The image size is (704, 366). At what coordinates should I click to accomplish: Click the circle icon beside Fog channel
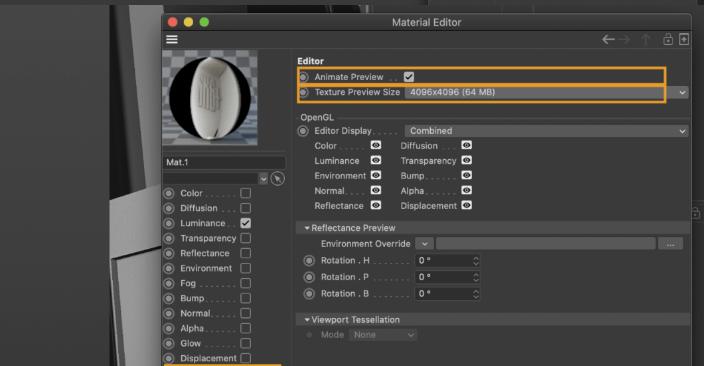point(169,283)
